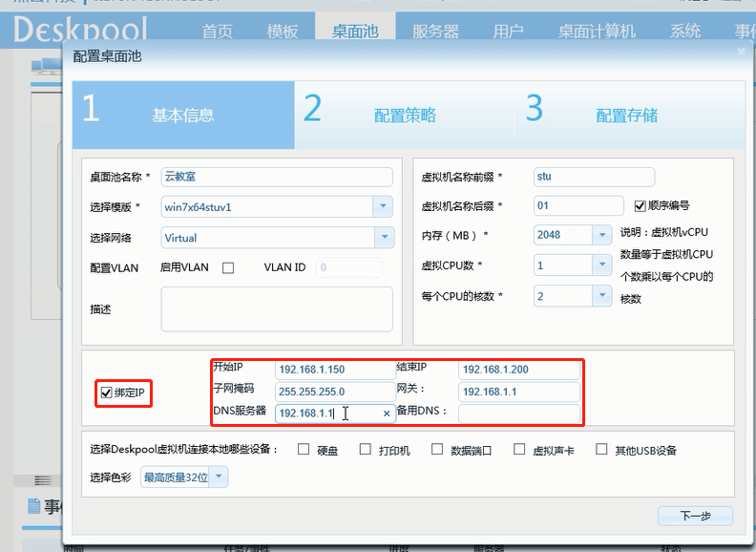Click the 结束IP field

point(518,370)
